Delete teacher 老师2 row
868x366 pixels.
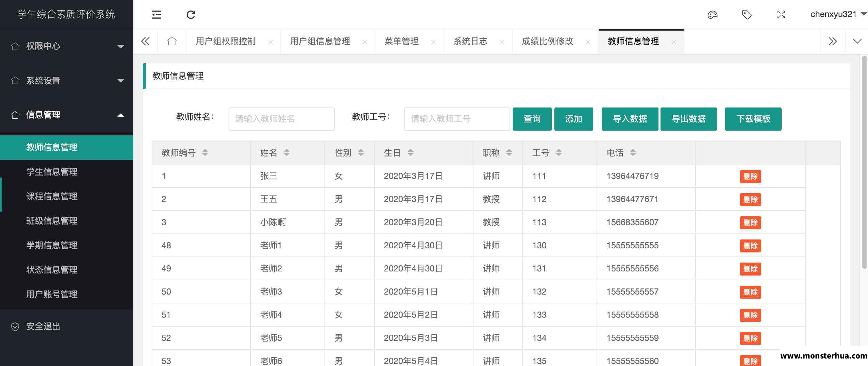coord(750,269)
